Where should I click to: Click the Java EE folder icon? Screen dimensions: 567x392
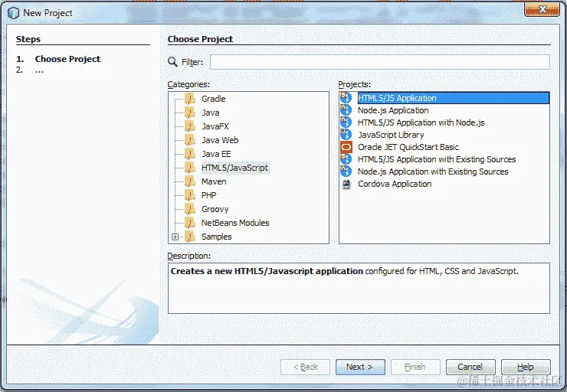[x=190, y=154]
